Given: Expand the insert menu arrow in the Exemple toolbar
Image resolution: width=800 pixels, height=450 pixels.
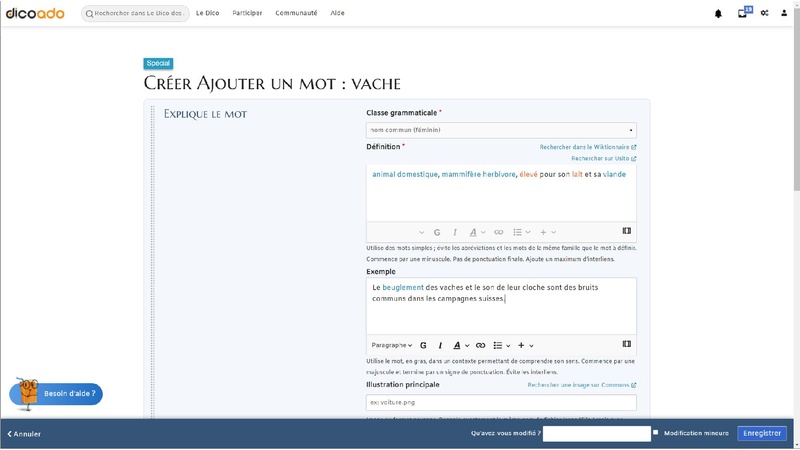Looking at the screenshot, I should (531, 346).
